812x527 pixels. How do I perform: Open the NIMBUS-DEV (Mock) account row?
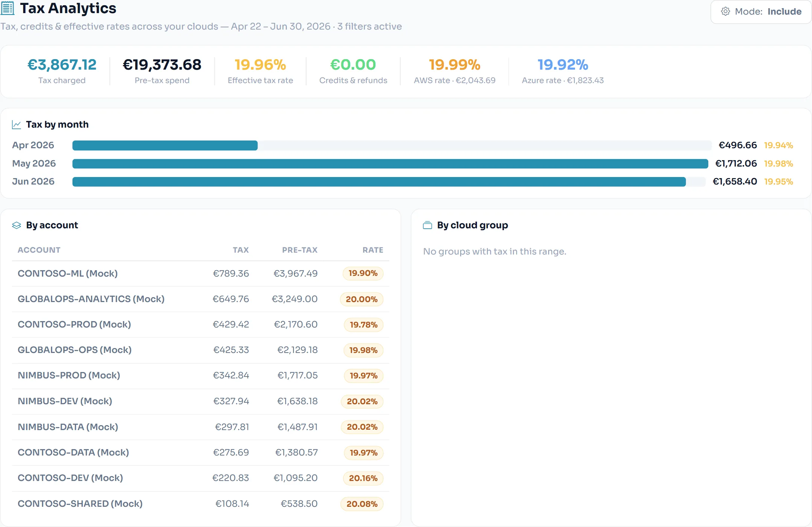201,402
